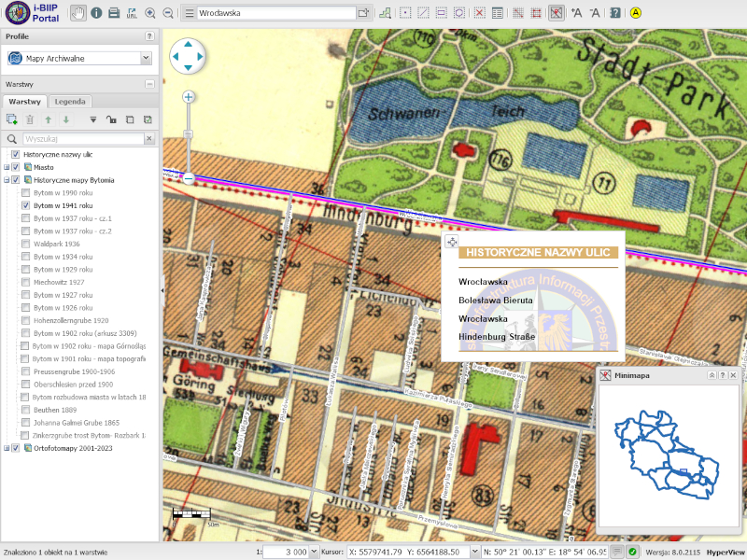Image resolution: width=747 pixels, height=560 pixels.
Task: Open the map scale dropdown
Action: coord(314,552)
